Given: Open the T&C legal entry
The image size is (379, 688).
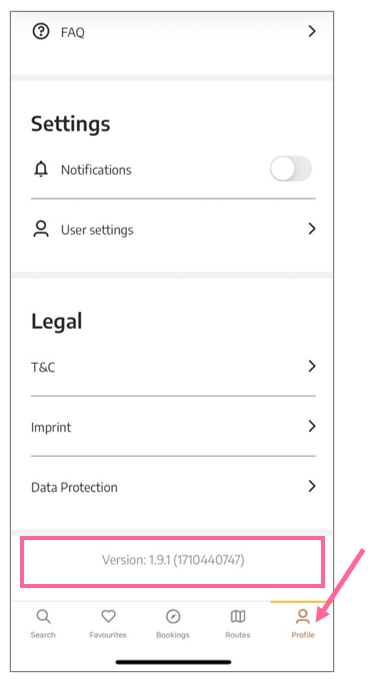Looking at the screenshot, I should [173, 367].
